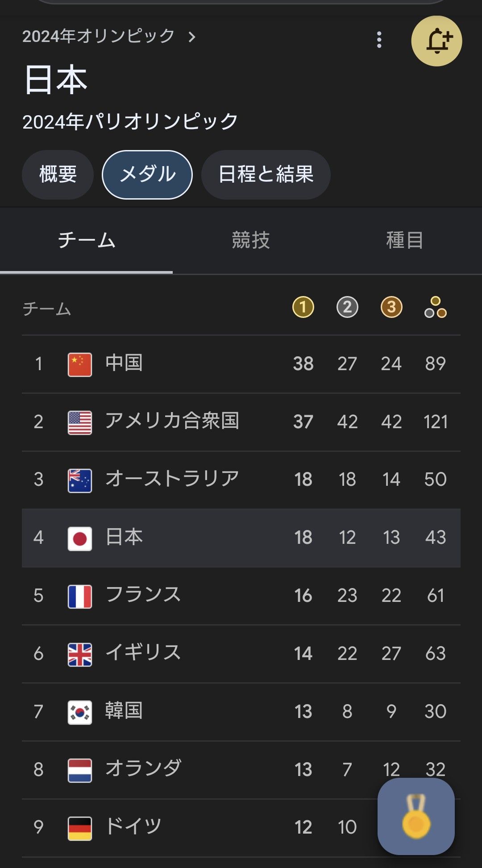The height and width of the screenshot is (868, 482).
Task: Switch to the 種目 tab
Action: (x=404, y=240)
